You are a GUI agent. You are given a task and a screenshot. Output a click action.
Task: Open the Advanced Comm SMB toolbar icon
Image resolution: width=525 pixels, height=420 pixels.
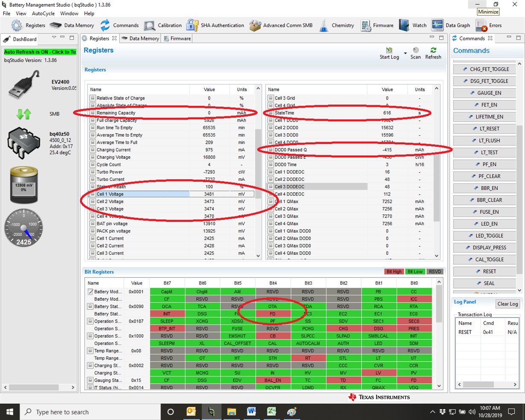pyautogui.click(x=255, y=25)
